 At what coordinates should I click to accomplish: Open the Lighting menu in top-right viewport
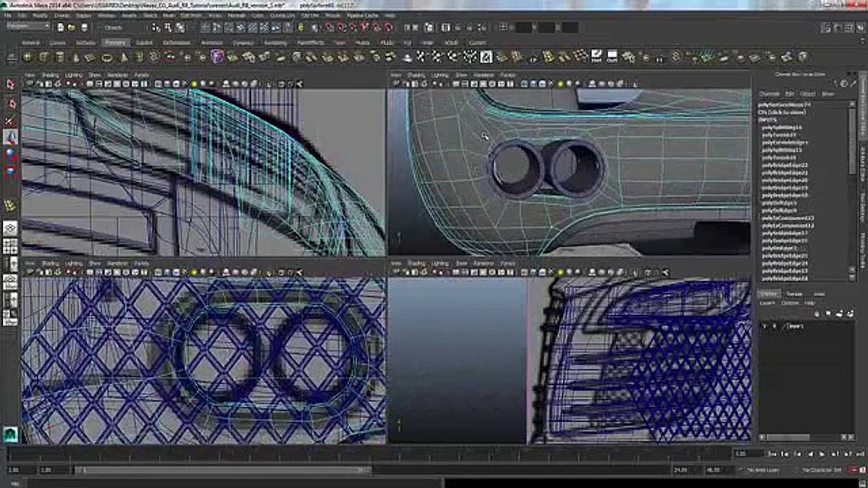440,75
